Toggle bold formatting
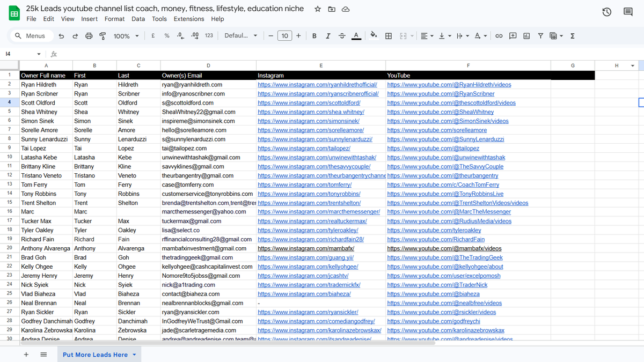This screenshot has height=362, width=644. coord(314,36)
